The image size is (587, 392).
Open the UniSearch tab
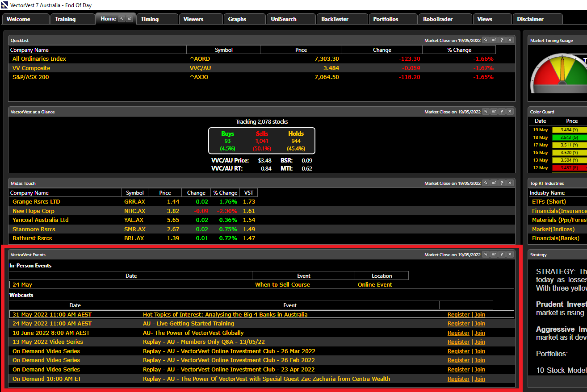tap(291, 19)
